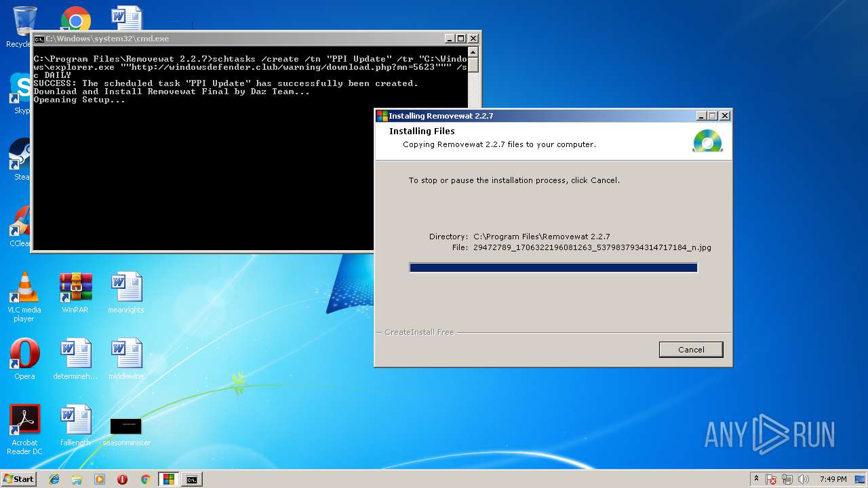Minimize the Removewat installer window

701,116
